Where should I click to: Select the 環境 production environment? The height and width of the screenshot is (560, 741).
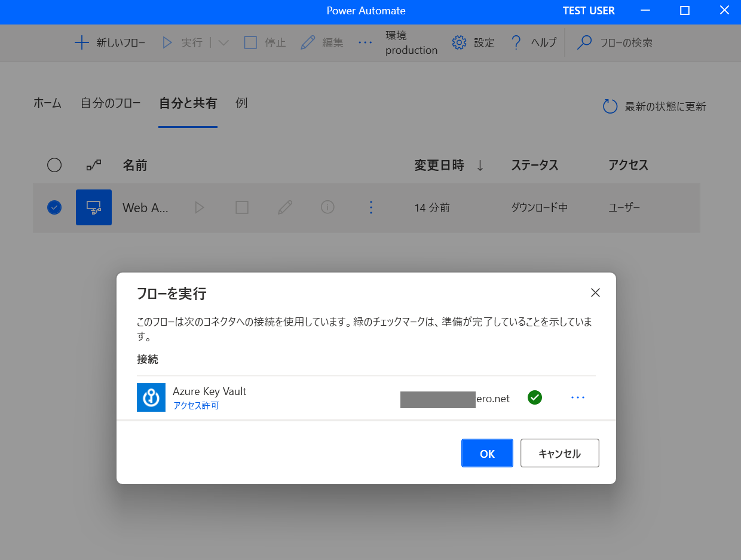click(x=411, y=43)
